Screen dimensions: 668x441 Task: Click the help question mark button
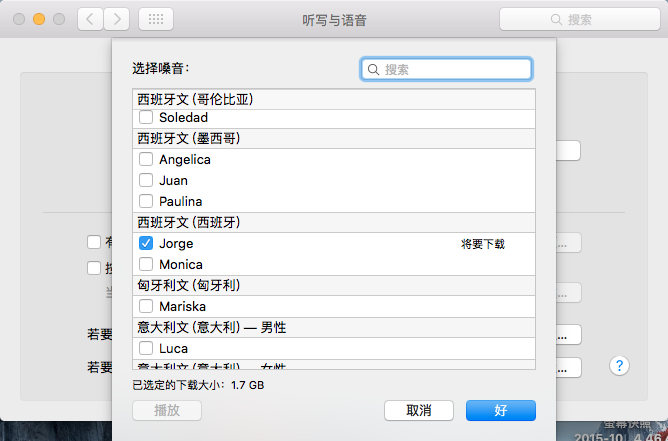[620, 366]
